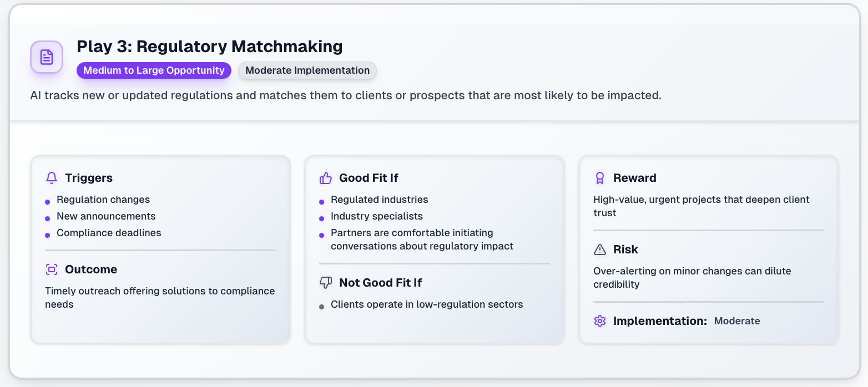Click the scan frame icon beside Outcome
Screen dimensions: 868x387
point(52,269)
